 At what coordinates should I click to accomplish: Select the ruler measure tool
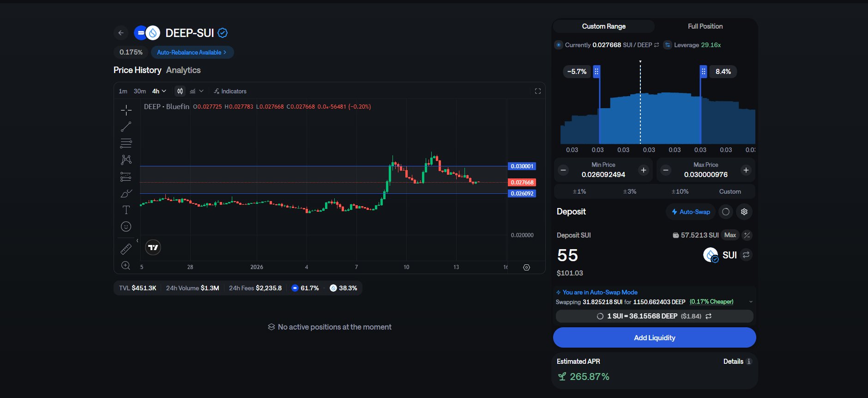click(126, 249)
